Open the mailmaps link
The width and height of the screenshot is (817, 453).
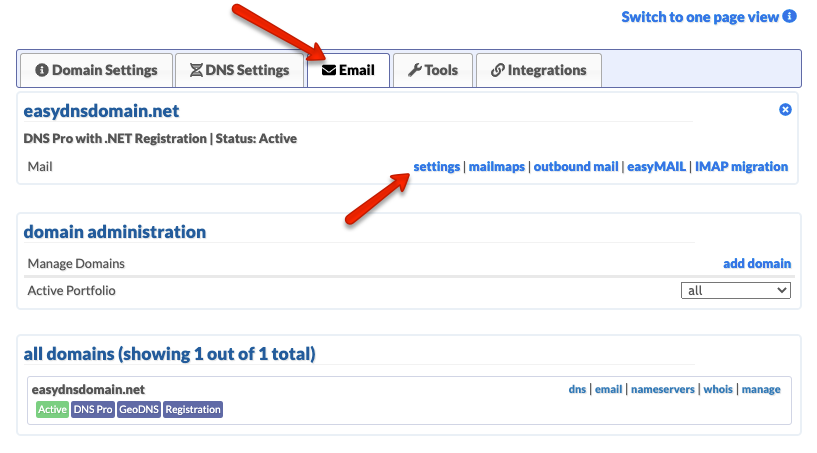497,167
